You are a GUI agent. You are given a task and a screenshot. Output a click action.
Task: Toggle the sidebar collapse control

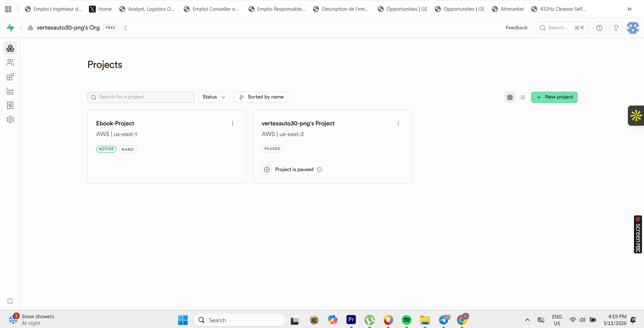10,301
